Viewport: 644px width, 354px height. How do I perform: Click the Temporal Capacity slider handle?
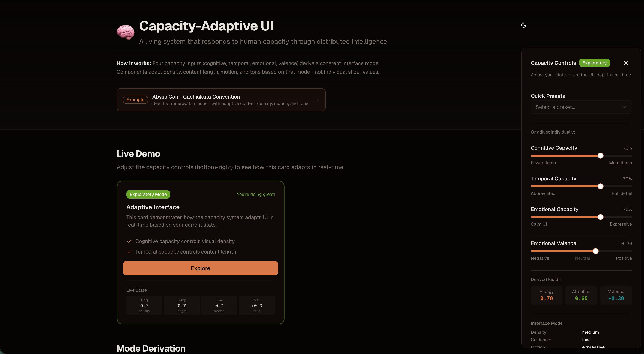(600, 187)
